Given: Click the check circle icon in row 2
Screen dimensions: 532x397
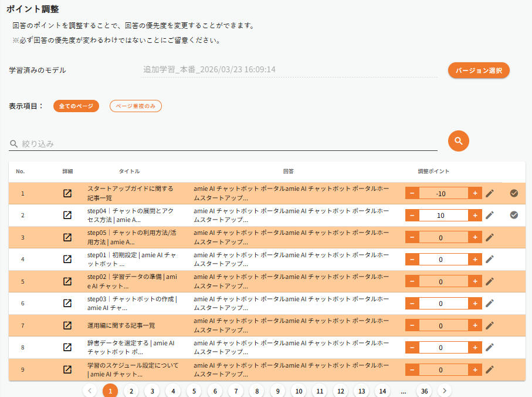Looking at the screenshot, I should pos(514,215).
